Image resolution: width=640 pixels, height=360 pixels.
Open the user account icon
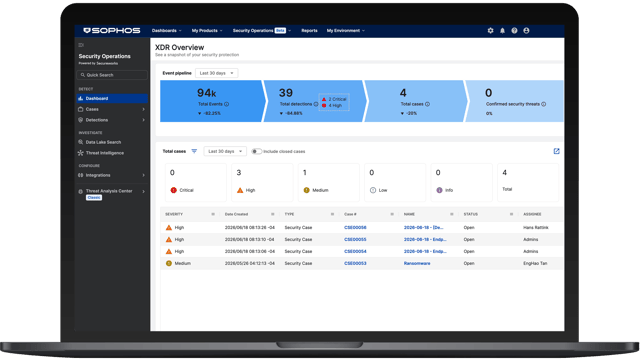[x=526, y=31]
